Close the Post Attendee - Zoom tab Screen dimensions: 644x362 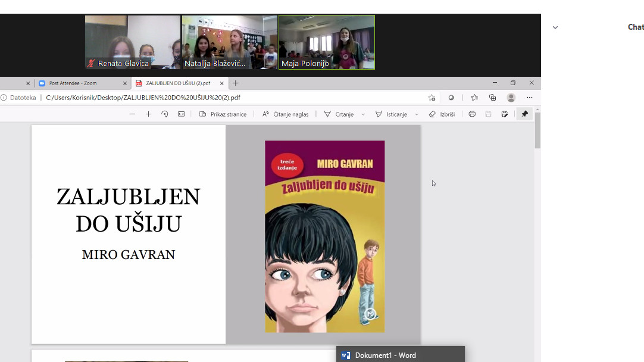point(125,83)
